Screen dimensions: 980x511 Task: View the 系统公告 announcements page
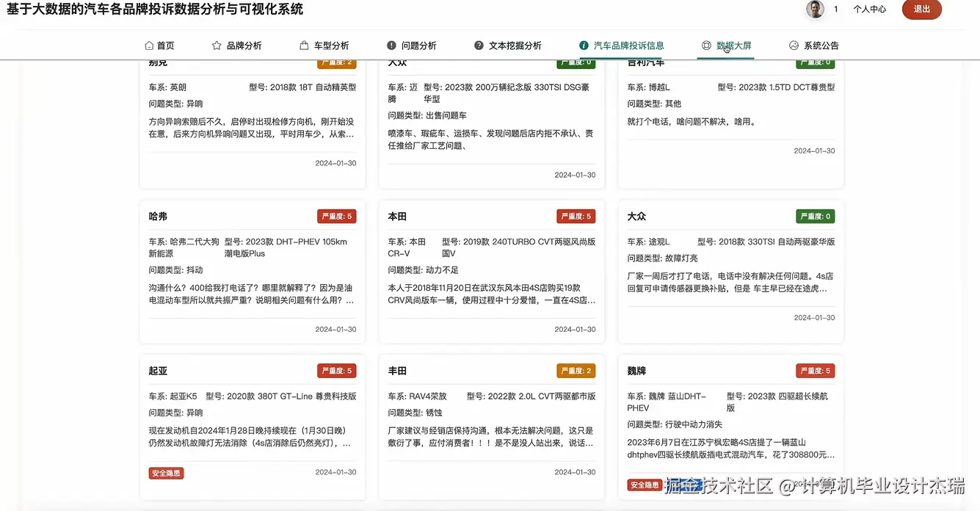(x=813, y=46)
